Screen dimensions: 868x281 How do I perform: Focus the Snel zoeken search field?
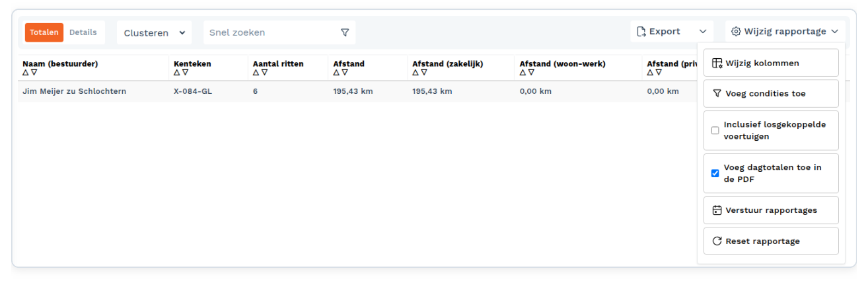[x=272, y=32]
